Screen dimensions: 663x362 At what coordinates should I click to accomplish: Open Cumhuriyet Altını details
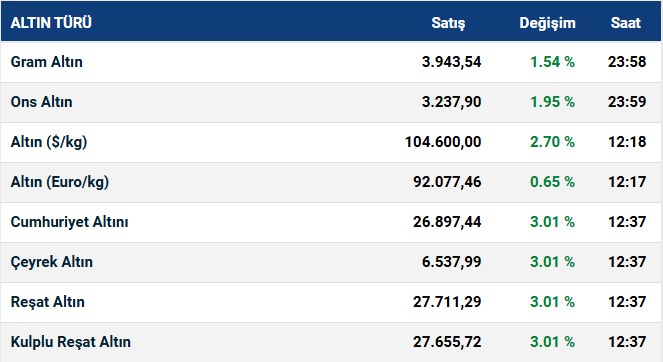69,222
